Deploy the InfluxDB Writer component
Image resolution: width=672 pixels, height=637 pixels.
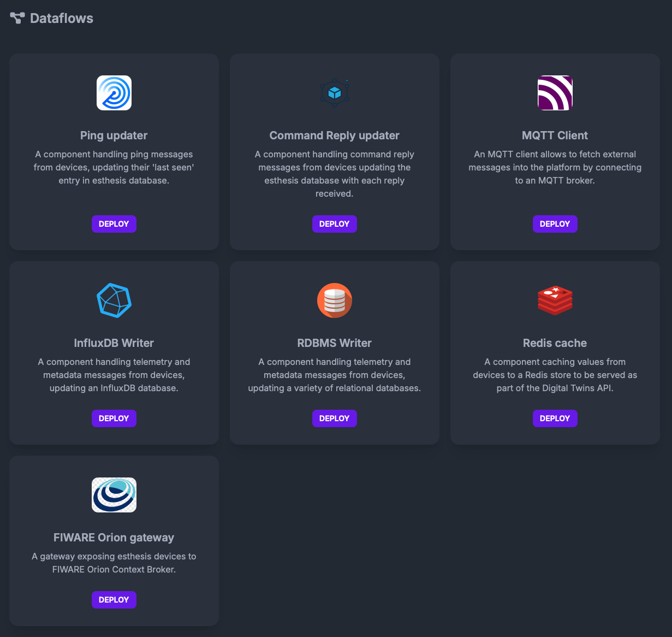click(114, 418)
